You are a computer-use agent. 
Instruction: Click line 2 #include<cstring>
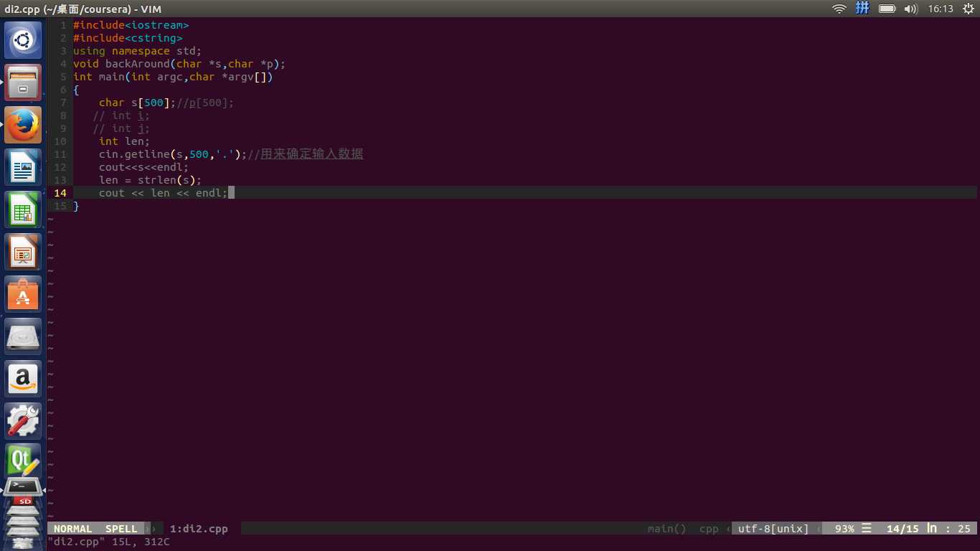click(128, 38)
